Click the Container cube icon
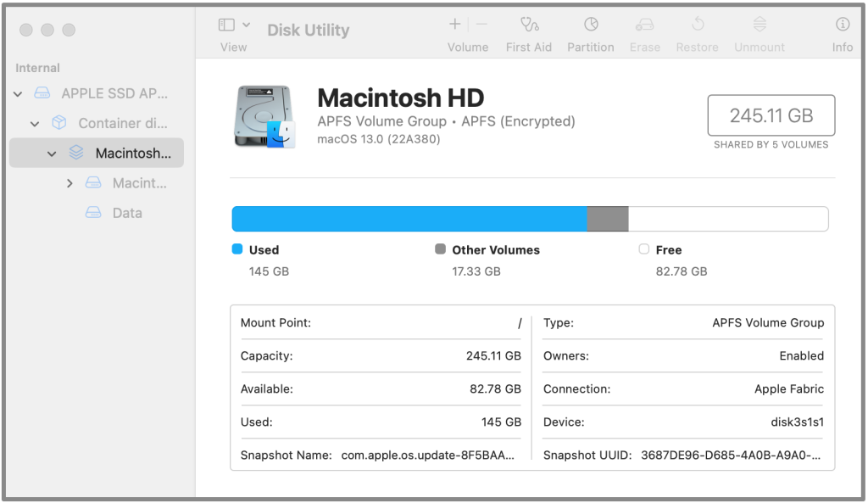 (x=59, y=122)
